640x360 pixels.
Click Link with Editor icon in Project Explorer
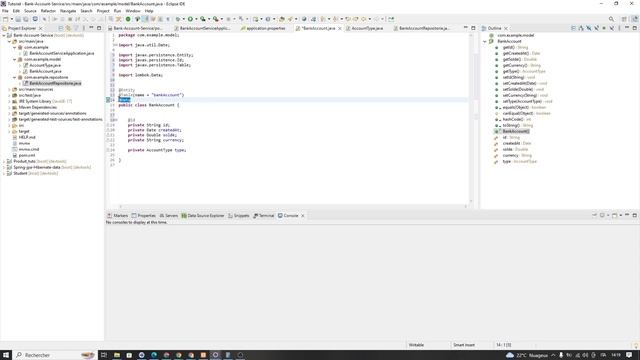68,28
